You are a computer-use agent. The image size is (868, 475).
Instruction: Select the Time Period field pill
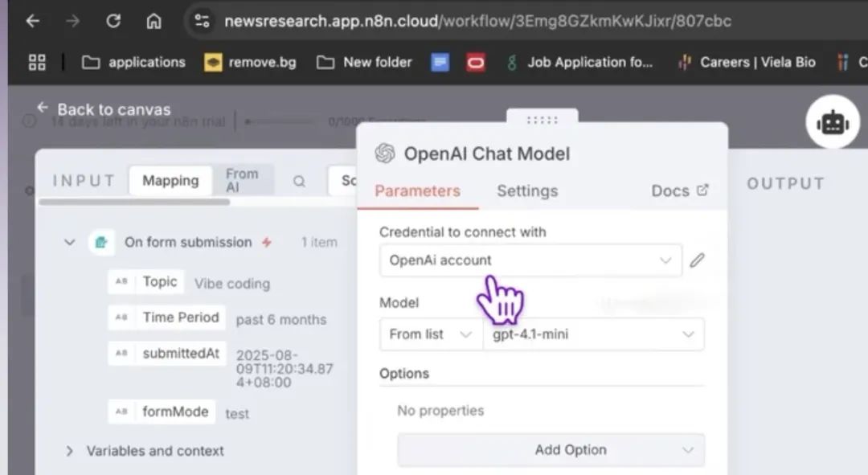(167, 317)
